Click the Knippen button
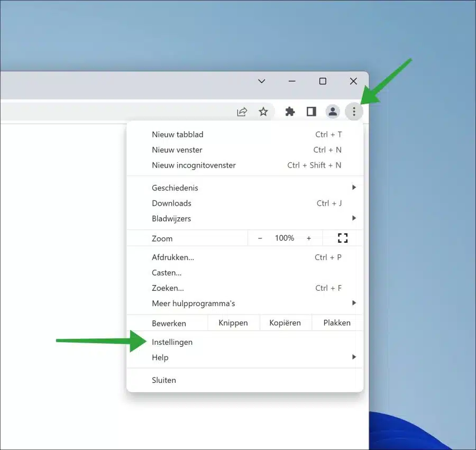Screen dimensions: 476x450 pos(233,323)
